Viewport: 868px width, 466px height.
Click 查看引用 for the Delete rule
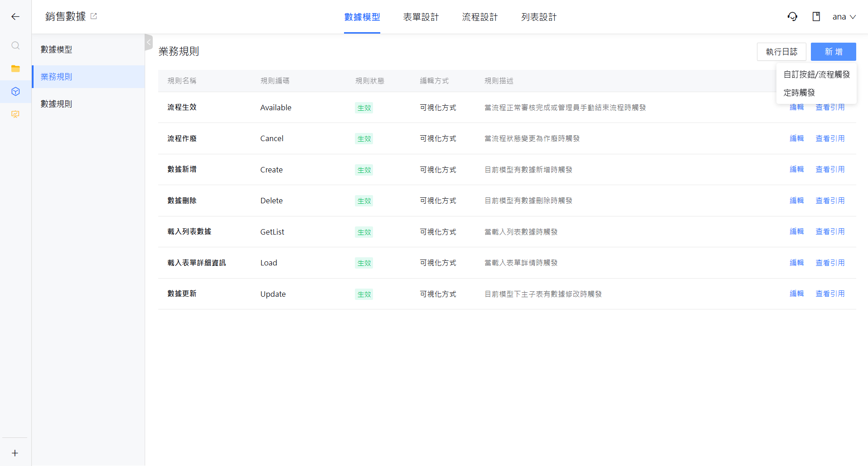click(830, 201)
